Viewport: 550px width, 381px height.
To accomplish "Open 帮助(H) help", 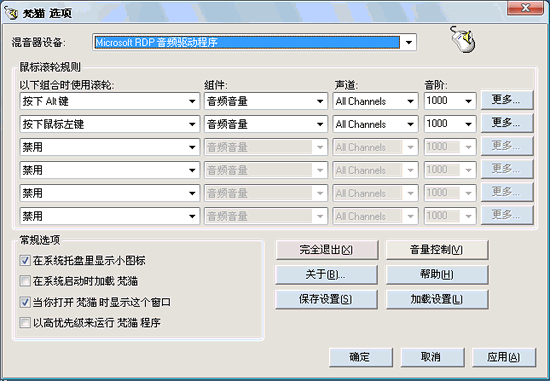I will coord(437,274).
